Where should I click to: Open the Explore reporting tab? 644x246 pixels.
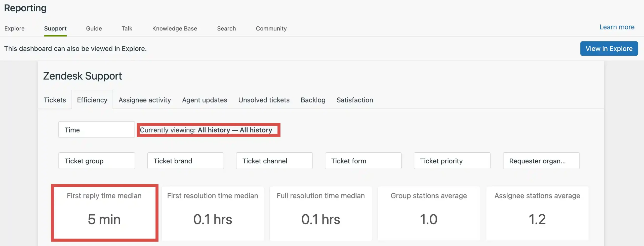click(x=14, y=28)
